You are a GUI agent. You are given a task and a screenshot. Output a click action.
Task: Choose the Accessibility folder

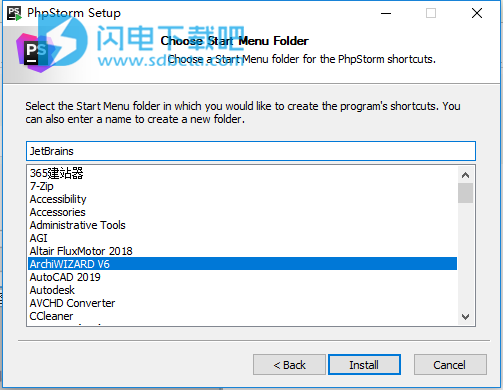tap(242, 199)
